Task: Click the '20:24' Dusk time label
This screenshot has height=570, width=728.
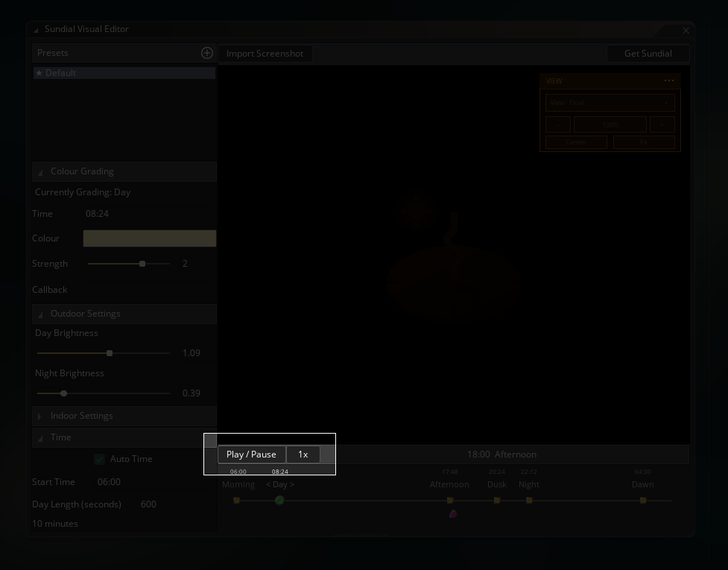Action: 496,472
